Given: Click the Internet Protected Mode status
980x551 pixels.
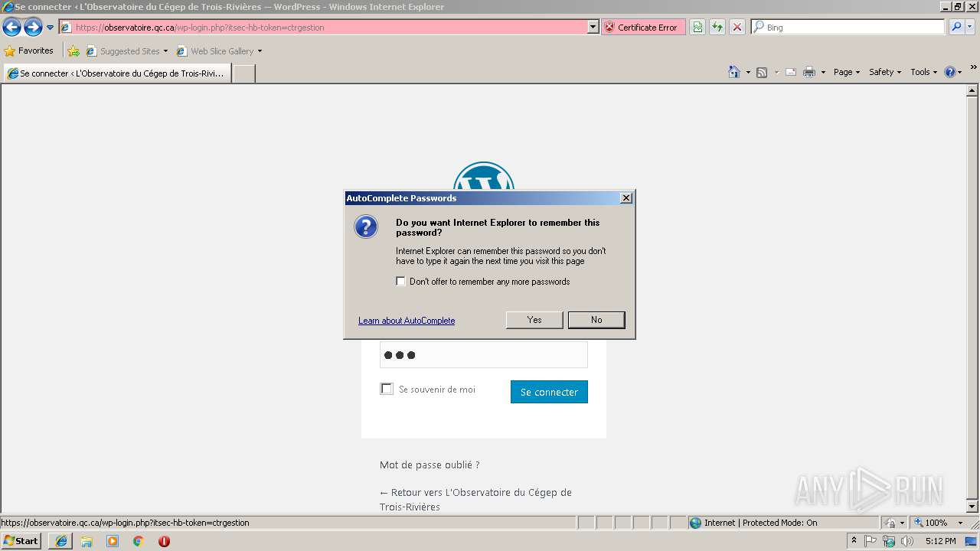Looking at the screenshot, I should click(x=753, y=523).
